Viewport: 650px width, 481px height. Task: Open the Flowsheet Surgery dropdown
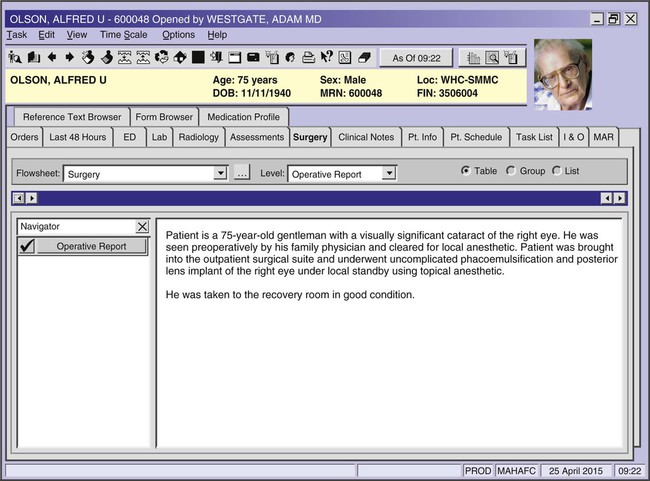tap(221, 174)
